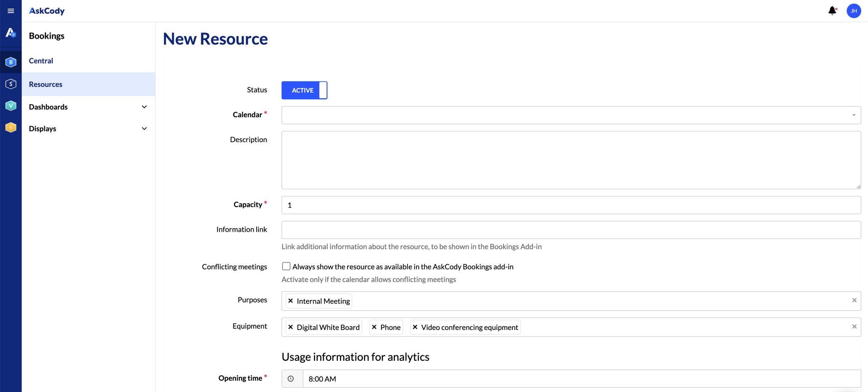Viewport: 868px width, 392px height.
Task: Remove the Phone equipment tag
Action: (x=374, y=327)
